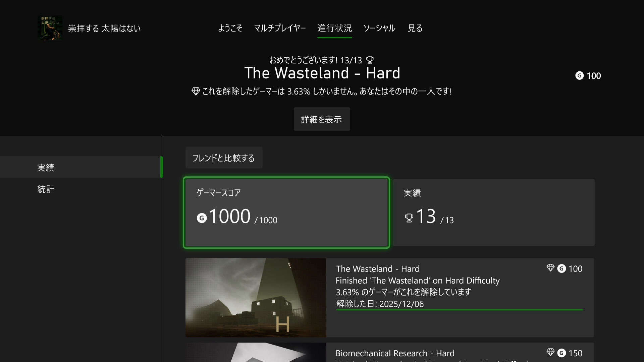Viewport: 644px width, 362px height.
Task: Click the game cover art icon
Action: pyautogui.click(x=50, y=28)
